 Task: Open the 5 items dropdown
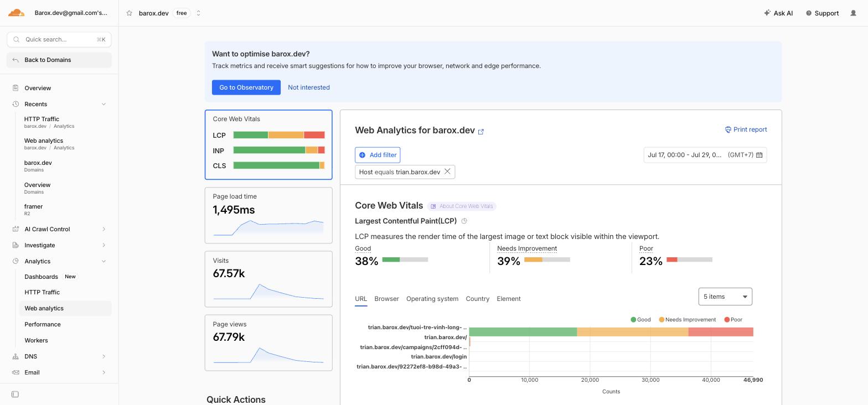(725, 297)
